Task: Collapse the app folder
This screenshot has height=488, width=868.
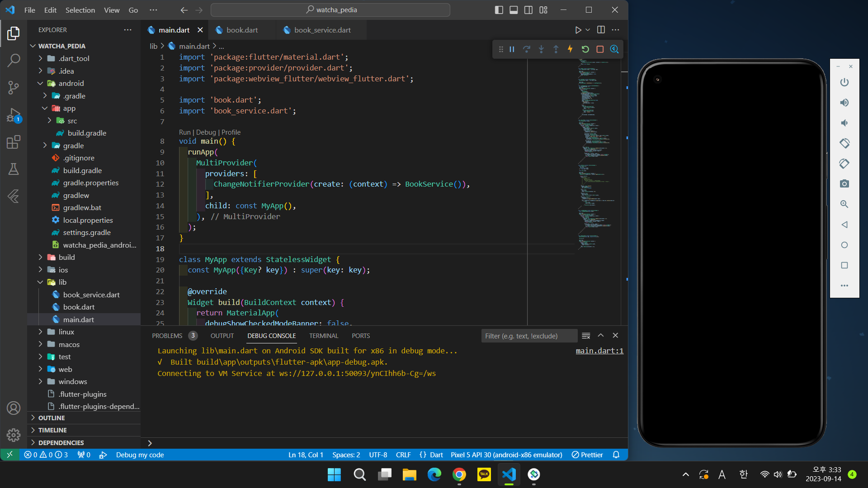Action: pos(84,108)
